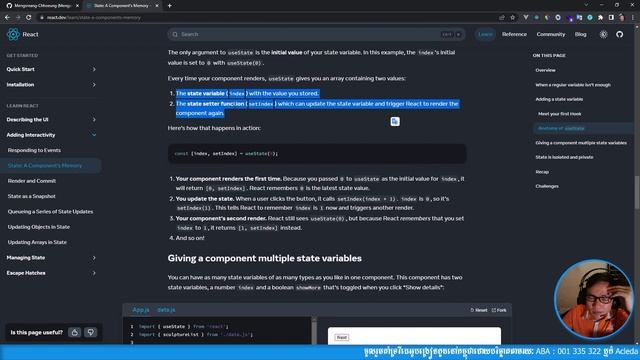
Task: Jump to Challenges in page contents
Action: (x=547, y=186)
